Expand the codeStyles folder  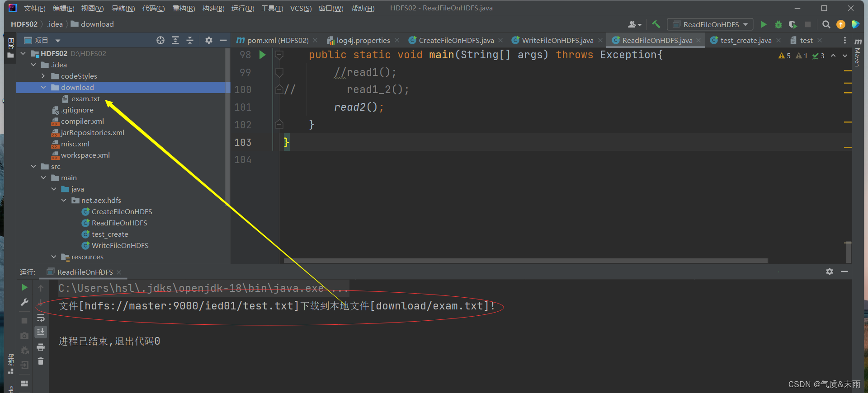(43, 76)
